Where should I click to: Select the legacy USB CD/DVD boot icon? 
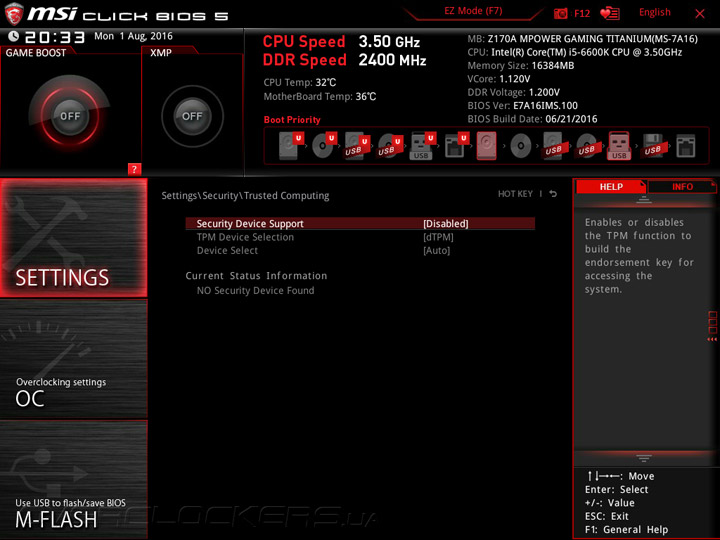point(586,146)
